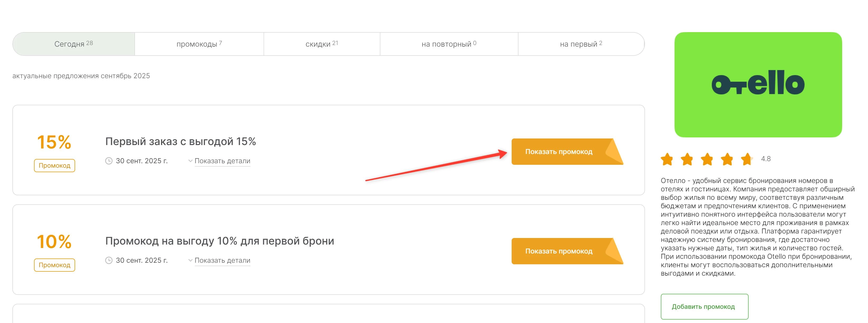The width and height of the screenshot is (868, 323).
Task: Click clock icon beside 15% offer date
Action: click(x=109, y=161)
